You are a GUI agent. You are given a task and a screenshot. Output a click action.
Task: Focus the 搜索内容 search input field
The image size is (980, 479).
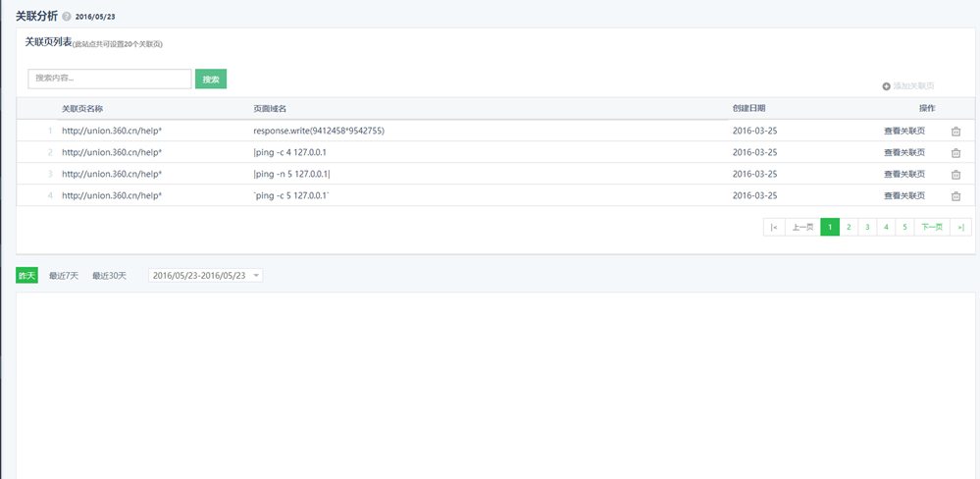(109, 79)
